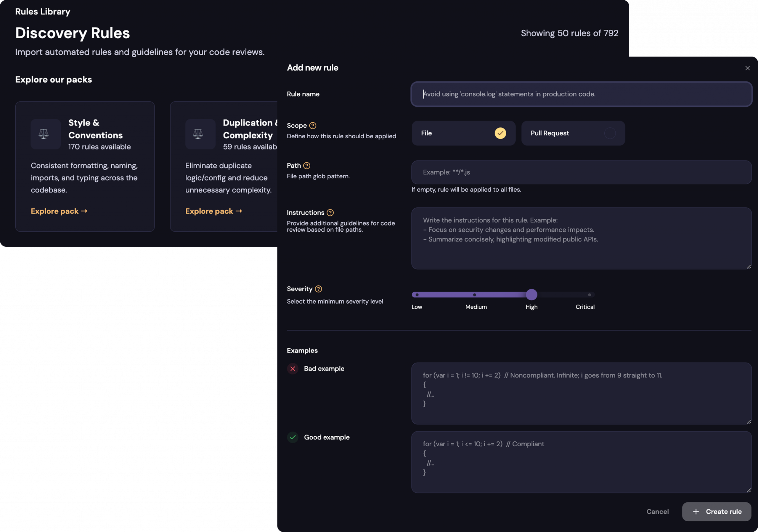Open Style & Conventions Explore pack link
The image size is (758, 532).
pos(59,211)
